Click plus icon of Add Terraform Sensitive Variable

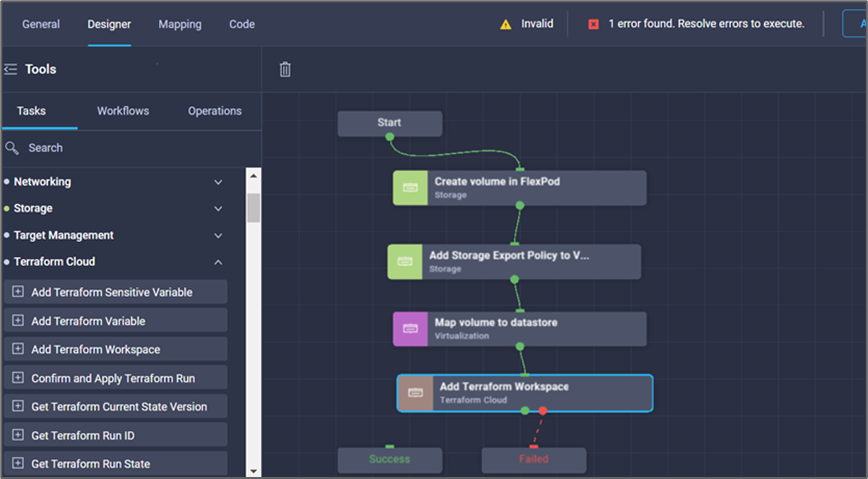(x=18, y=291)
